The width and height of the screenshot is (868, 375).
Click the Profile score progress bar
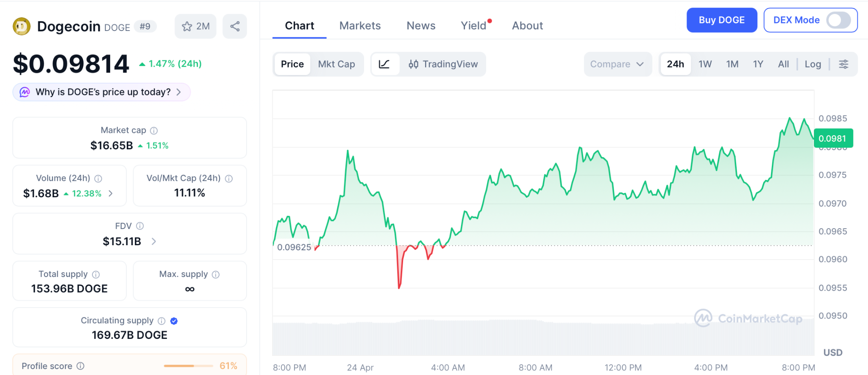188,366
